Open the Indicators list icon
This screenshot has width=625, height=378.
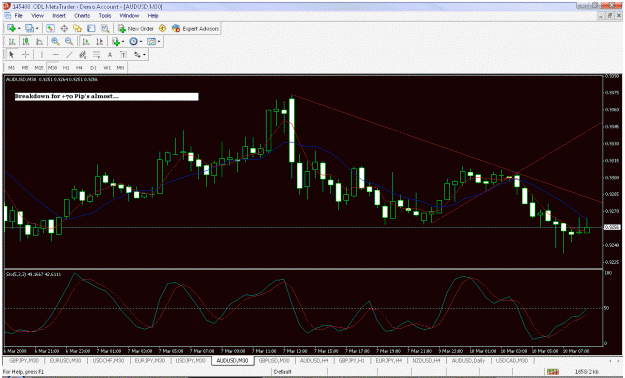pyautogui.click(x=116, y=41)
